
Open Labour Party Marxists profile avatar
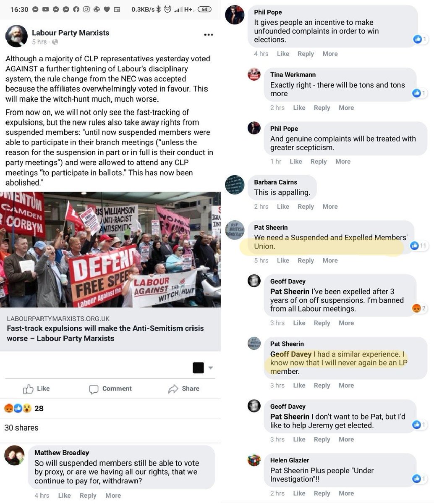(x=16, y=35)
